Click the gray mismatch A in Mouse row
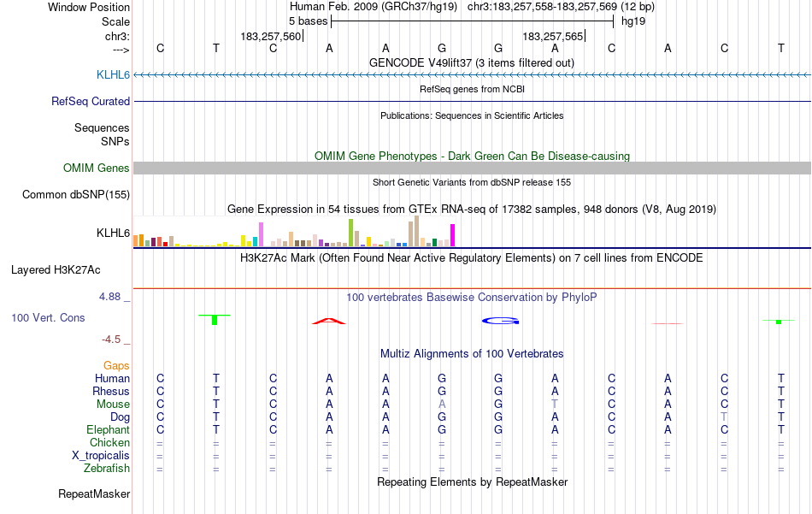This screenshot has height=514, width=812. click(442, 405)
